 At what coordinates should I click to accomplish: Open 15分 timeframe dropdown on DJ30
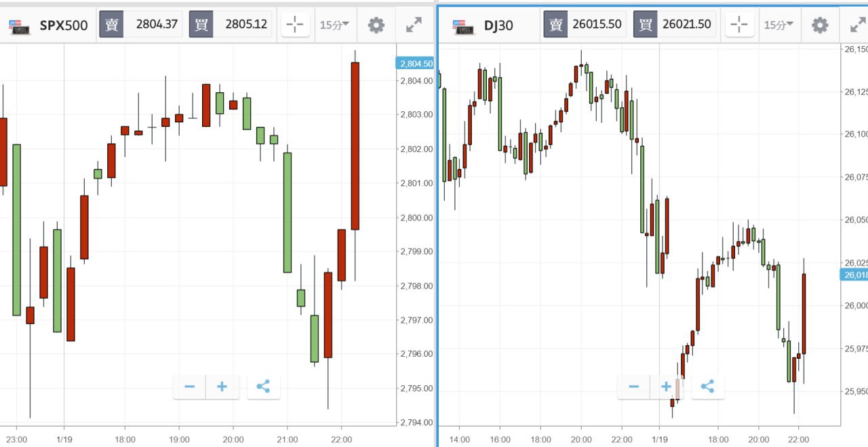(x=778, y=25)
